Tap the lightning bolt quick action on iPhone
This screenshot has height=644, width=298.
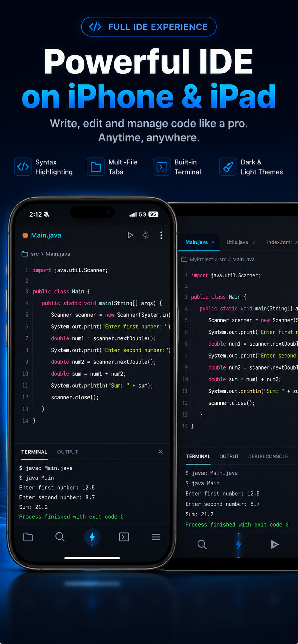(x=92, y=537)
